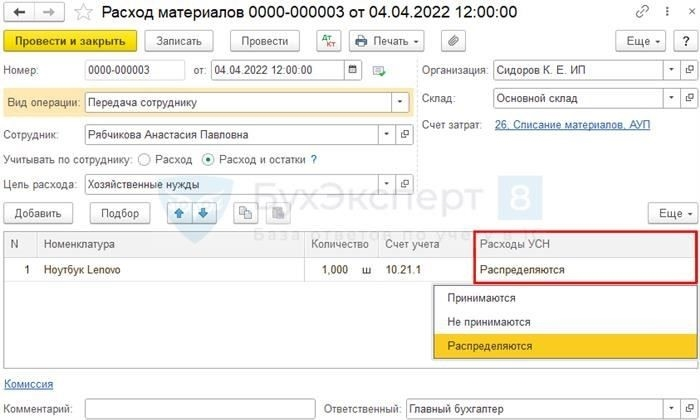This screenshot has height=420, width=700.
Task: Expand Сотрудник dropdown arrow
Action: 387,134
